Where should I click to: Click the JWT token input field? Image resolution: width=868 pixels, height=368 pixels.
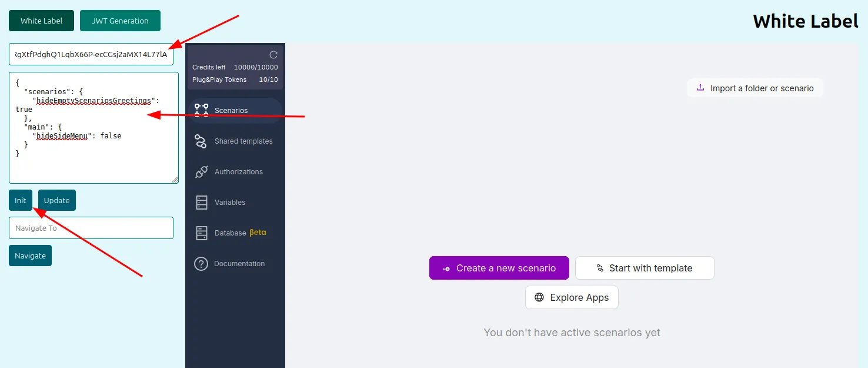pos(91,54)
